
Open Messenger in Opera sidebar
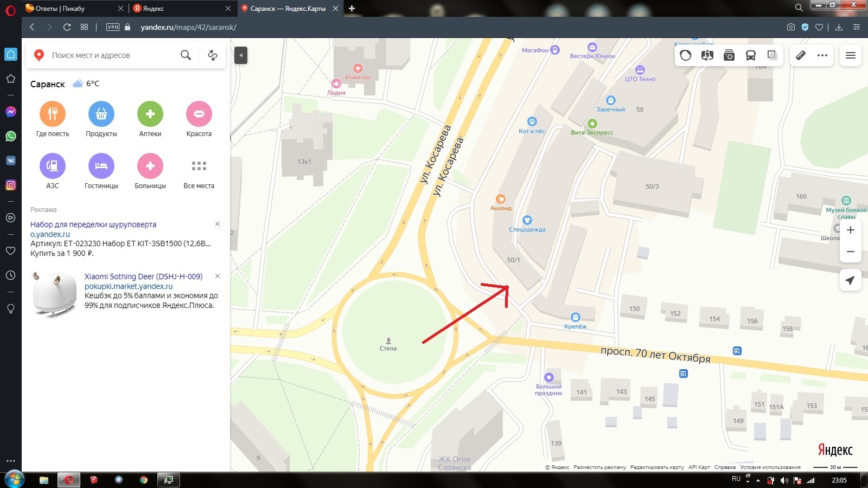10,112
